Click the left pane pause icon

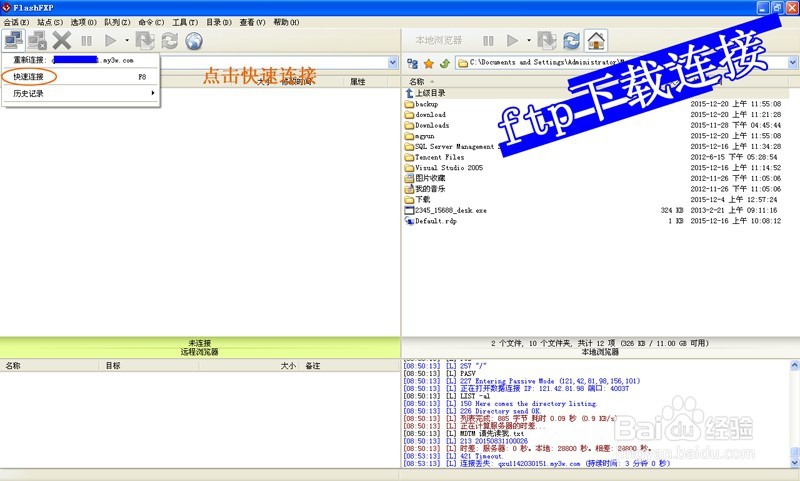click(87, 40)
